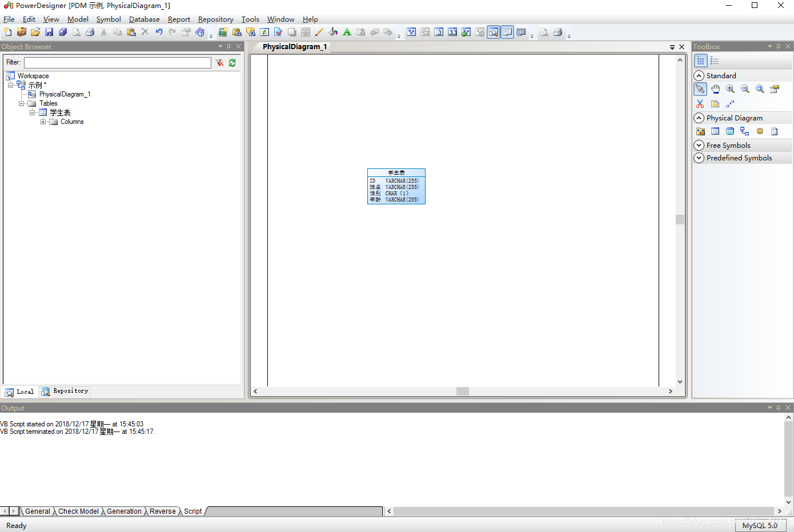Click the Filter input field
The image size is (794, 532).
(x=118, y=63)
